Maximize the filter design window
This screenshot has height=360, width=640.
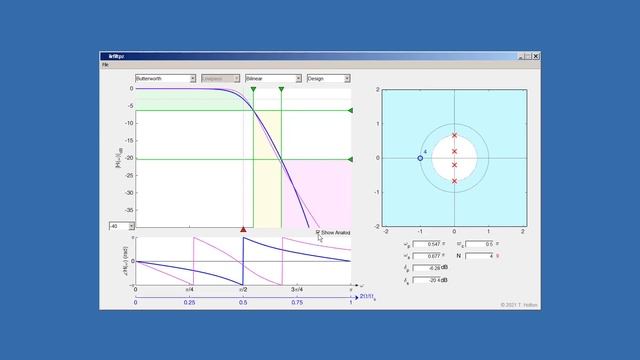pyautogui.click(x=528, y=56)
